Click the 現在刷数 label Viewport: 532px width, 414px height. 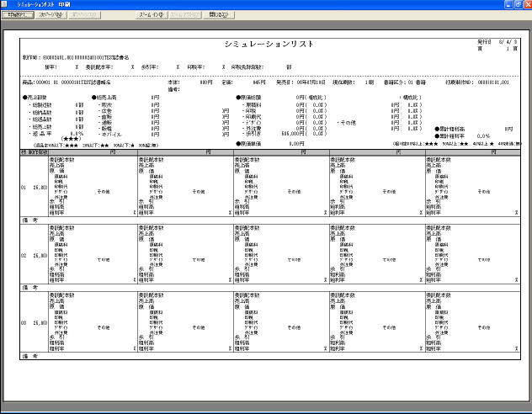pyautogui.click(x=343, y=82)
